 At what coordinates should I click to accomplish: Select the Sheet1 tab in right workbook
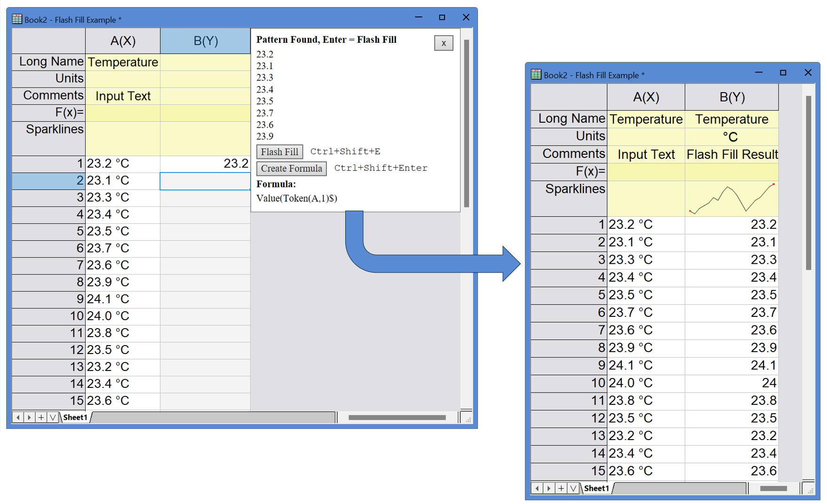(x=596, y=488)
